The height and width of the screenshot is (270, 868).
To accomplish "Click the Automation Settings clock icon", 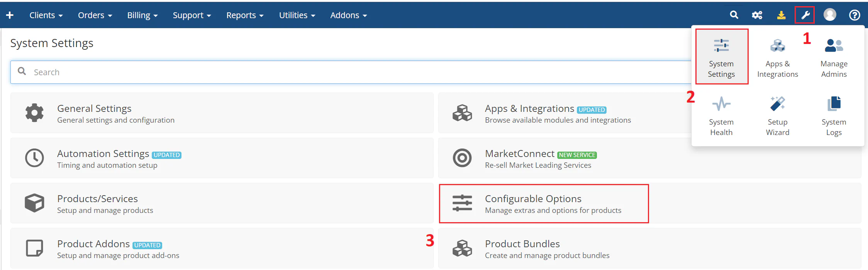I will 34,158.
